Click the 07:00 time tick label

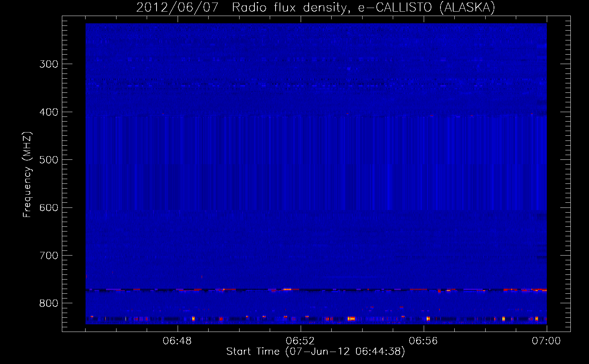click(546, 341)
